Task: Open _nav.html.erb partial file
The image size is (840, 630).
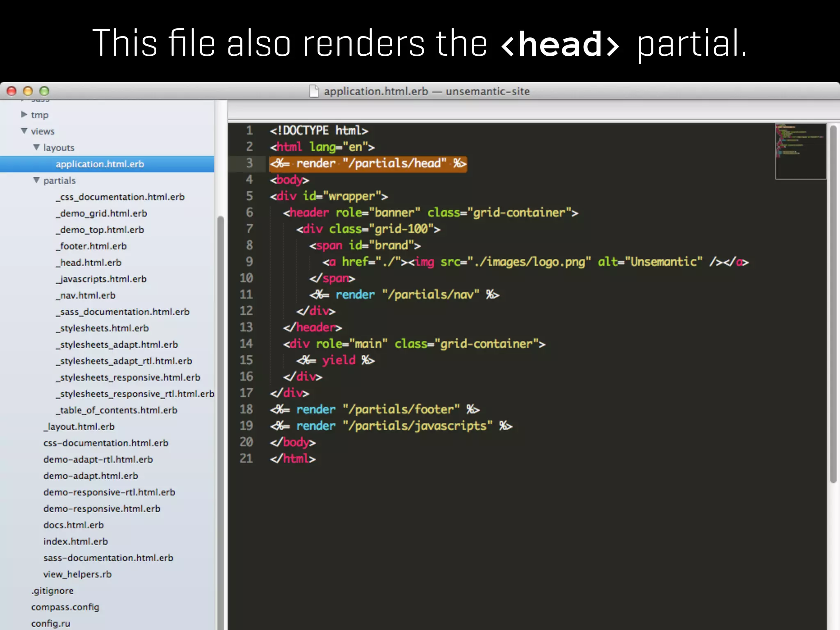Action: tap(86, 295)
